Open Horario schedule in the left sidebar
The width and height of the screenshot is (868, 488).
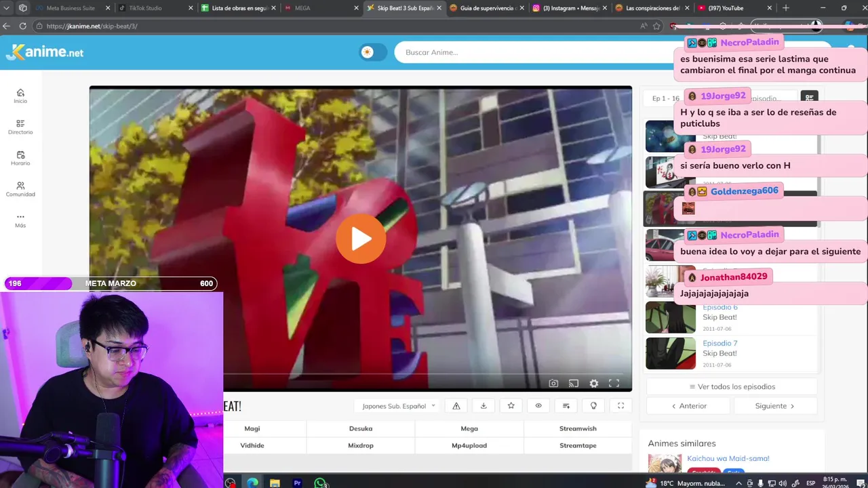point(20,159)
